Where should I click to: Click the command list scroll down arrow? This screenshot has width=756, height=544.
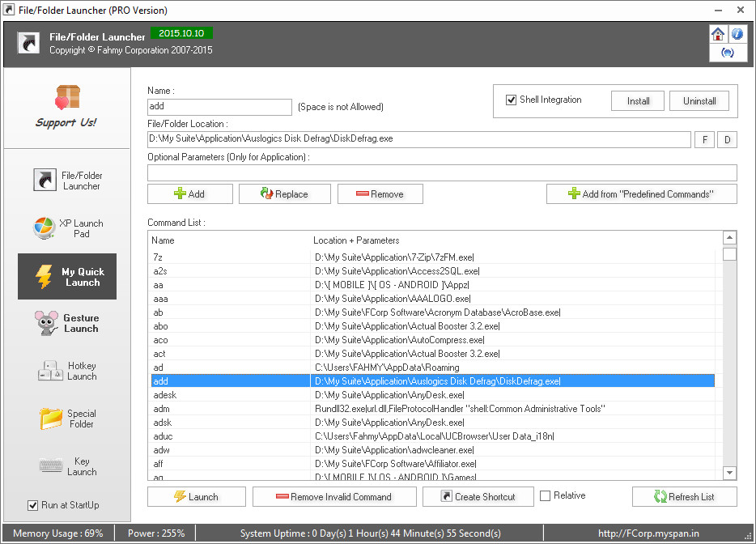(x=730, y=473)
